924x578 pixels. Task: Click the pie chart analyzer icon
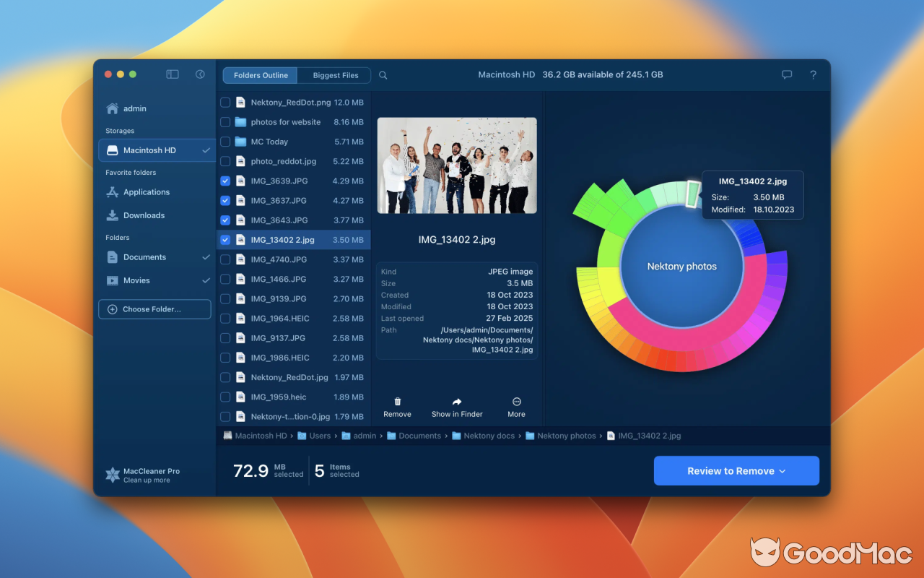tap(199, 74)
